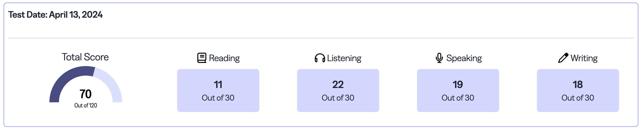Click the "Out of 120" text
The width and height of the screenshot is (644, 132).
(x=86, y=105)
